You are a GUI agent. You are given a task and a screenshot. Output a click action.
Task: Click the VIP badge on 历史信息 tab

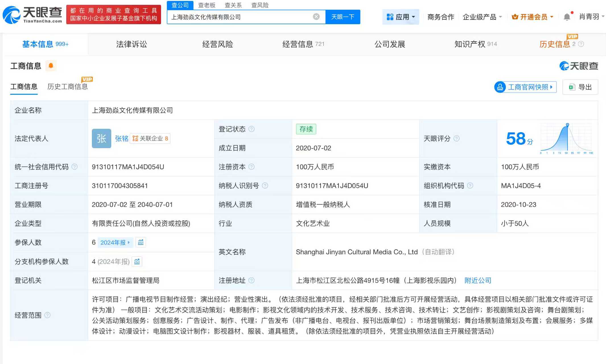click(x=573, y=36)
